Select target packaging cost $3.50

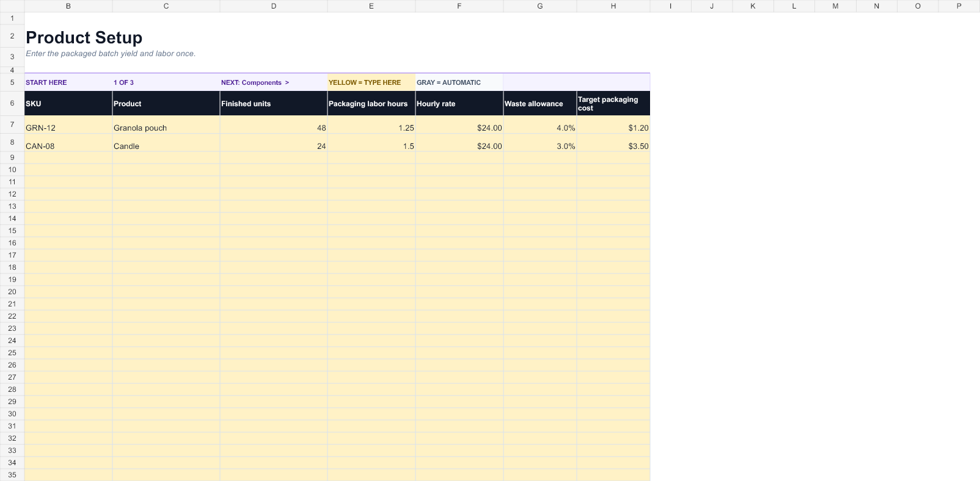[613, 143]
